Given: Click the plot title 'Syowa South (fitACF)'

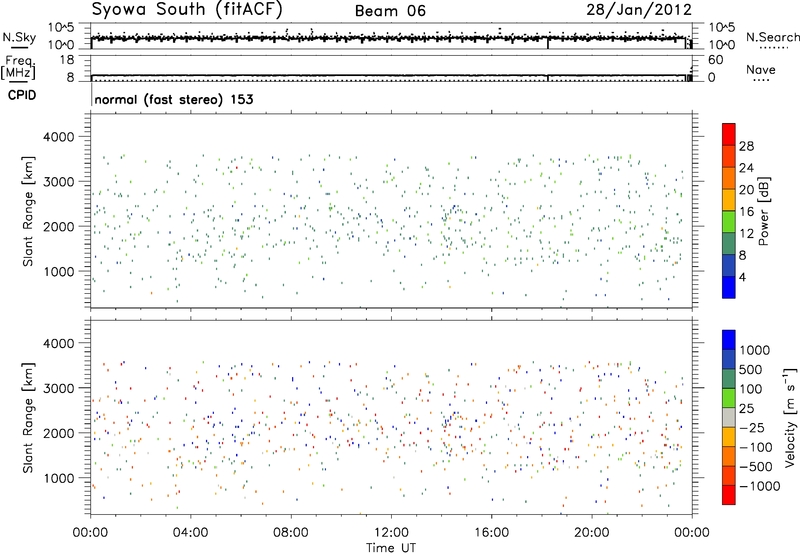Looking at the screenshot, I should click(187, 10).
